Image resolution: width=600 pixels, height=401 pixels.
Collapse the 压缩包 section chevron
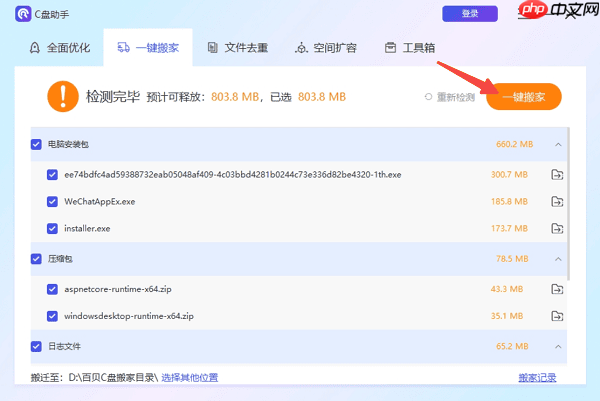(558, 259)
